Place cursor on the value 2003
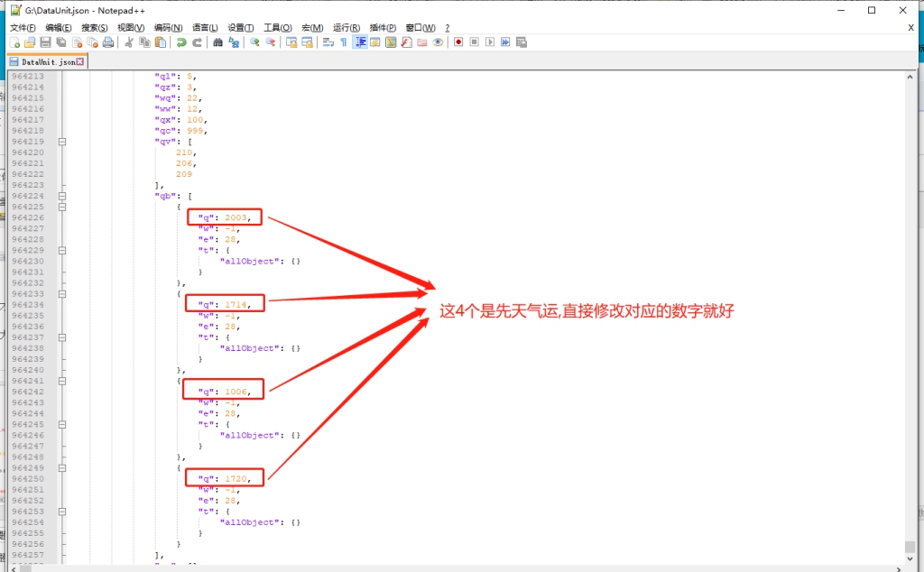This screenshot has width=924, height=572. point(236,218)
